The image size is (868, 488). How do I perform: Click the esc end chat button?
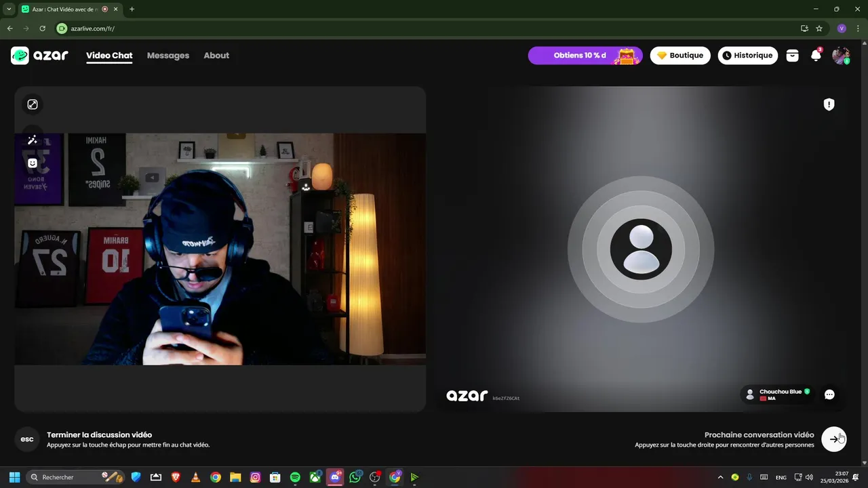[27, 439]
